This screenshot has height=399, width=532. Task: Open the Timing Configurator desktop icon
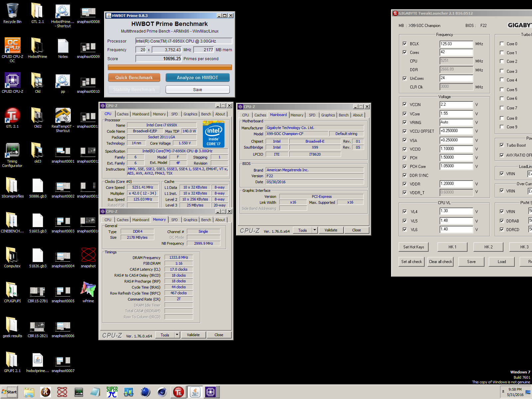12,155
